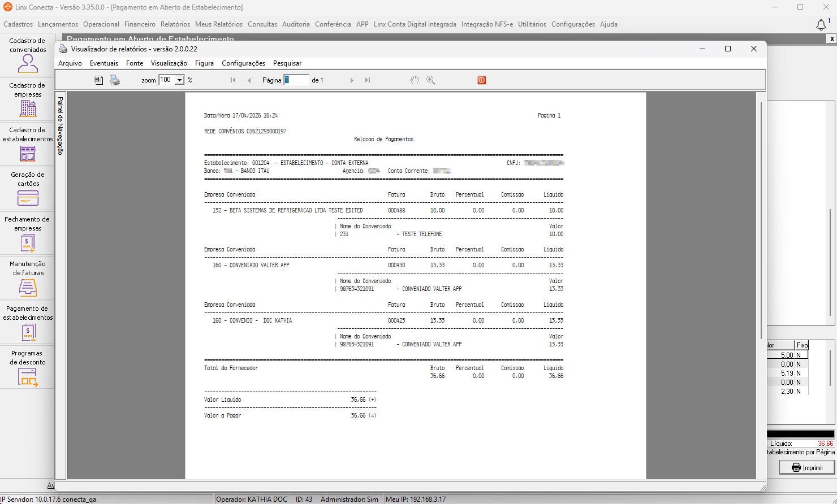Open the Consultas main menu

click(x=262, y=24)
